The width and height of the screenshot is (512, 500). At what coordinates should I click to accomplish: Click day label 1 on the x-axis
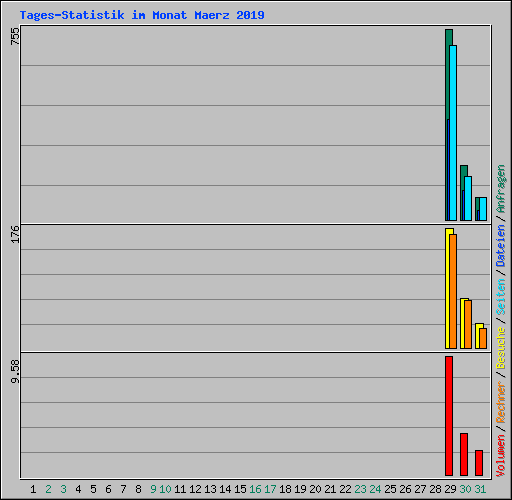click(x=33, y=489)
